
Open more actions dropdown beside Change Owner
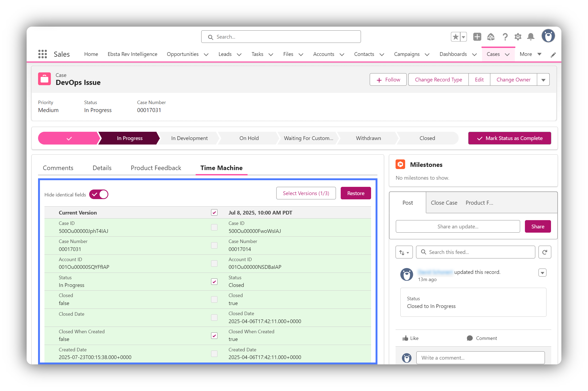click(x=543, y=80)
